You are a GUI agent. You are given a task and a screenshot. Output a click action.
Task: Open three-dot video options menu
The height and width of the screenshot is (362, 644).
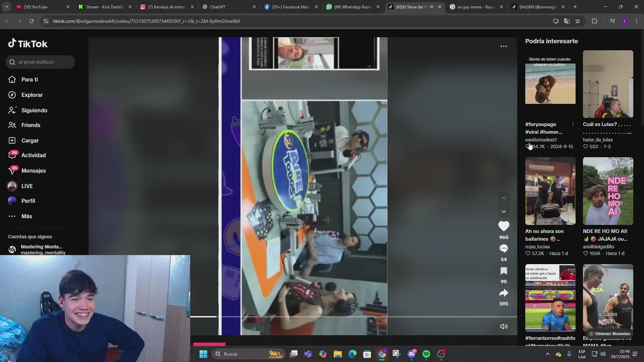click(504, 46)
